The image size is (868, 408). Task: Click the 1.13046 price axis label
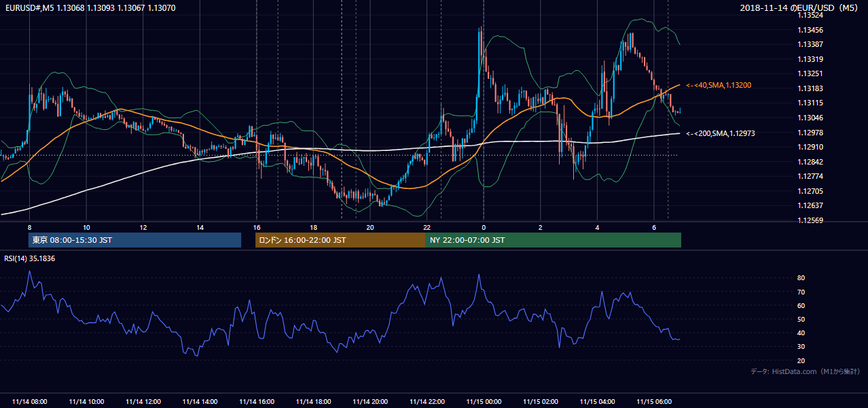811,118
